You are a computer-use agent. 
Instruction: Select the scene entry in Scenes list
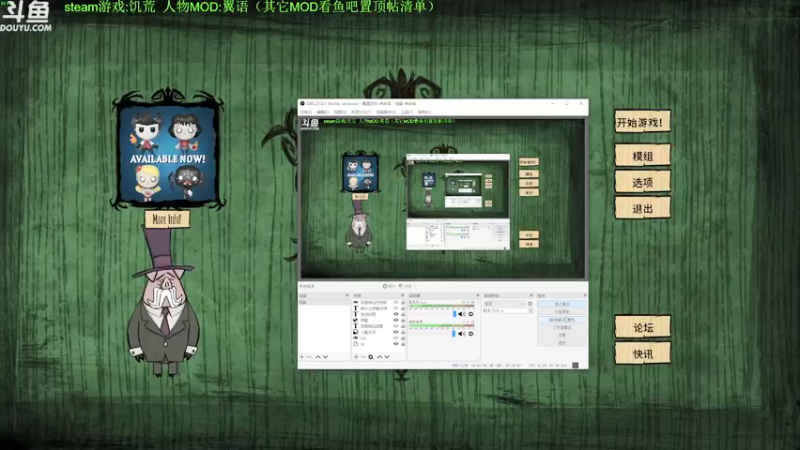[x=324, y=302]
